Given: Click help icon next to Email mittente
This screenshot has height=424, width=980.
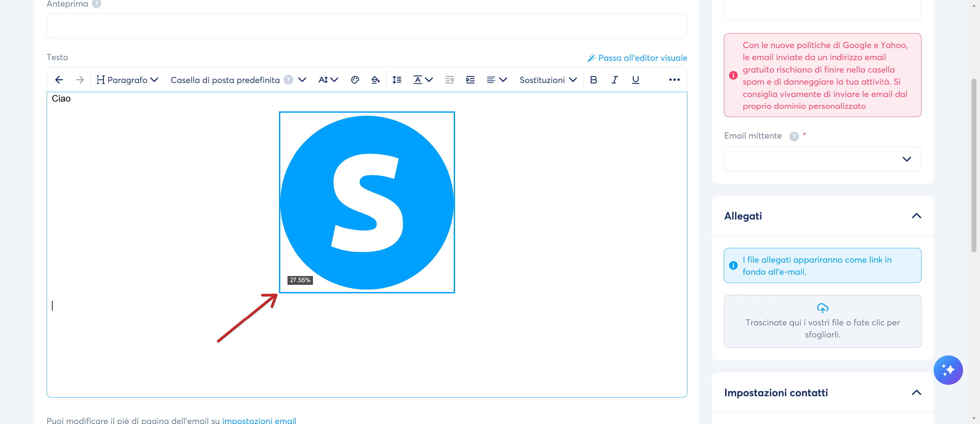Looking at the screenshot, I should 793,137.
